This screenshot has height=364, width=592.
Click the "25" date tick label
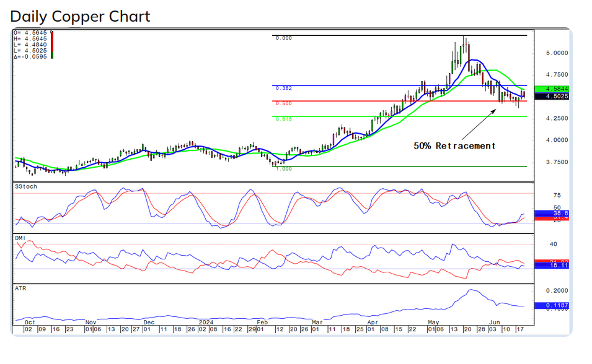pos(360,330)
